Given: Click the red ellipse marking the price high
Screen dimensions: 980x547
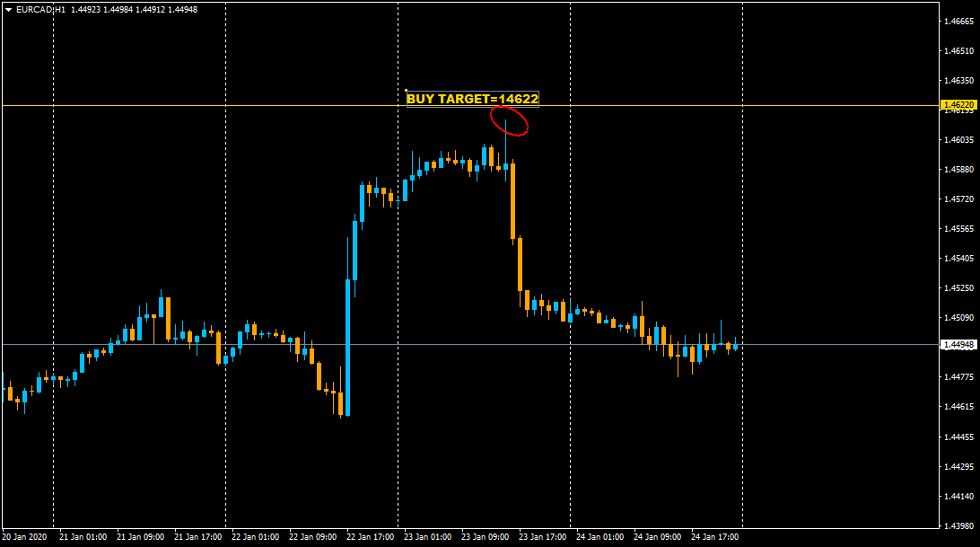Looking at the screenshot, I should pyautogui.click(x=509, y=120).
